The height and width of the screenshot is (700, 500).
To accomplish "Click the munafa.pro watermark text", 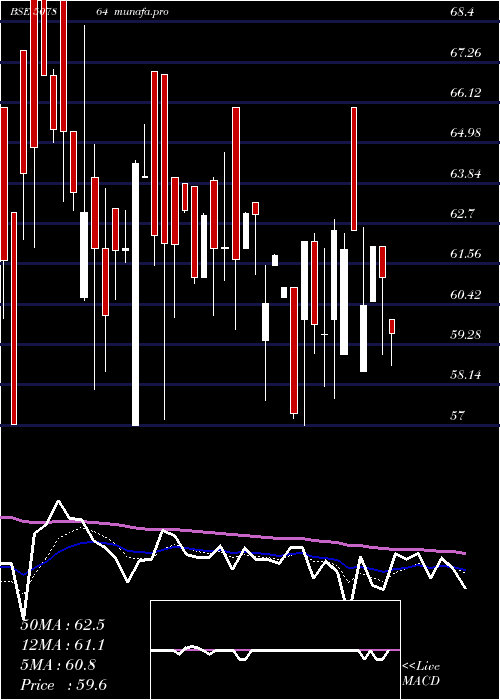I will [x=141, y=12].
